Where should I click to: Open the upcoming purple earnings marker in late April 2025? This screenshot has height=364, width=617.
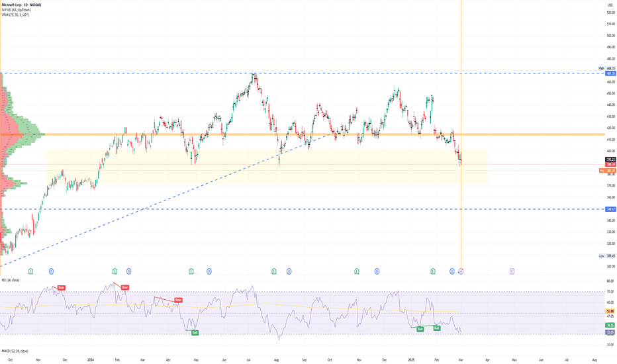512,271
